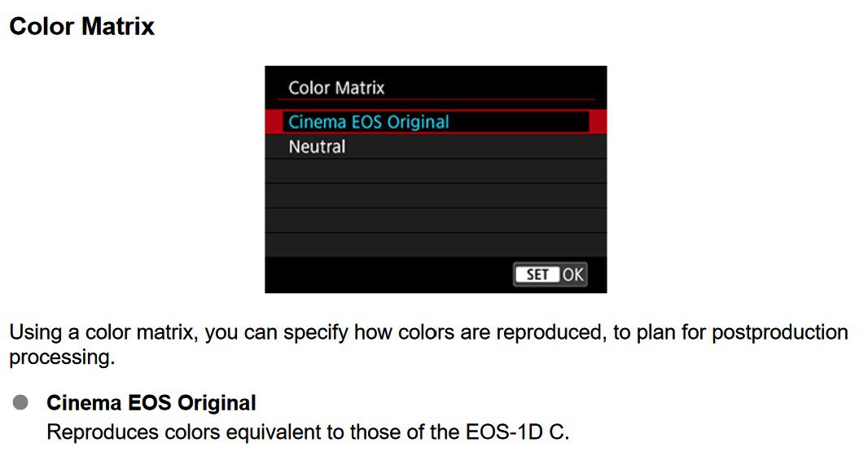Click the red left edge of highlighted row
The height and width of the screenshot is (469, 868).
274,122
